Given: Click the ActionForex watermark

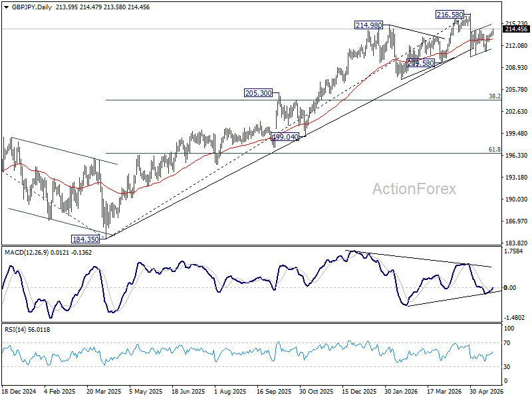Looking at the screenshot, I should click(414, 189).
